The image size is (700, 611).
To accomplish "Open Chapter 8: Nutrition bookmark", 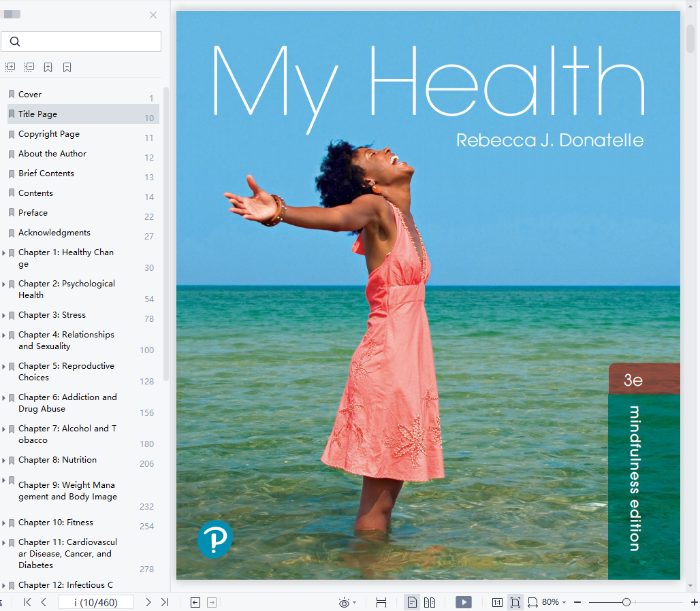I will coord(58,460).
